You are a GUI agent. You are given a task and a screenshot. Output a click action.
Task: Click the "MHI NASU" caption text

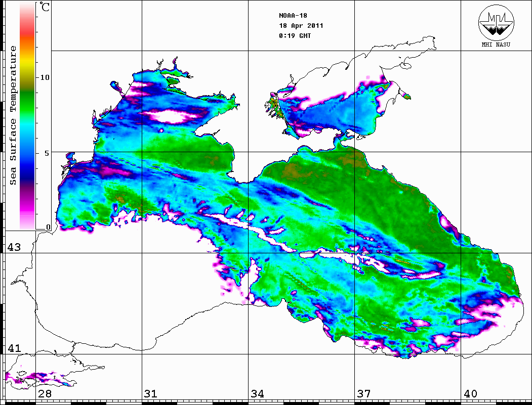(496, 44)
